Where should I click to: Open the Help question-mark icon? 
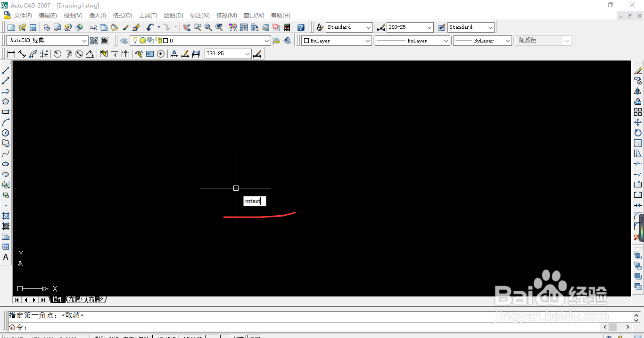301,27
